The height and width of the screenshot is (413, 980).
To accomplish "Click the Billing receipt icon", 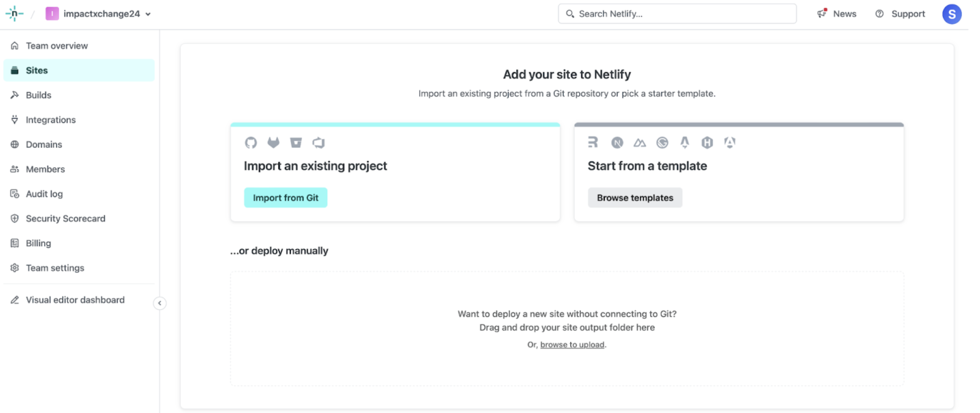I will point(15,243).
